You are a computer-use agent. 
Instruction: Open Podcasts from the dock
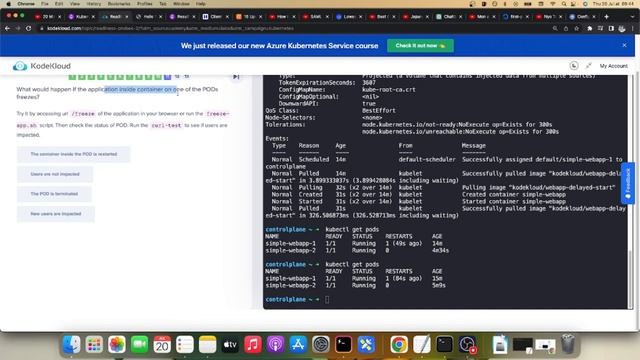click(x=276, y=345)
